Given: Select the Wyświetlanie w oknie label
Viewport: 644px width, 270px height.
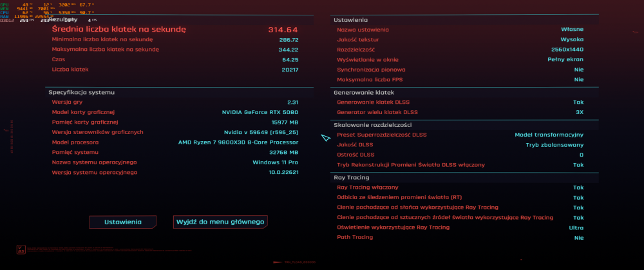Looking at the screenshot, I should [x=368, y=59].
